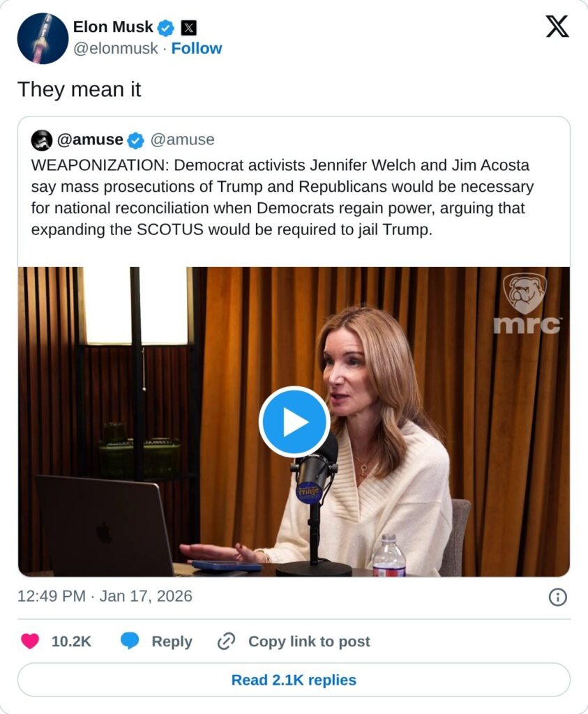Follow the @elonmusk account

[x=196, y=48]
